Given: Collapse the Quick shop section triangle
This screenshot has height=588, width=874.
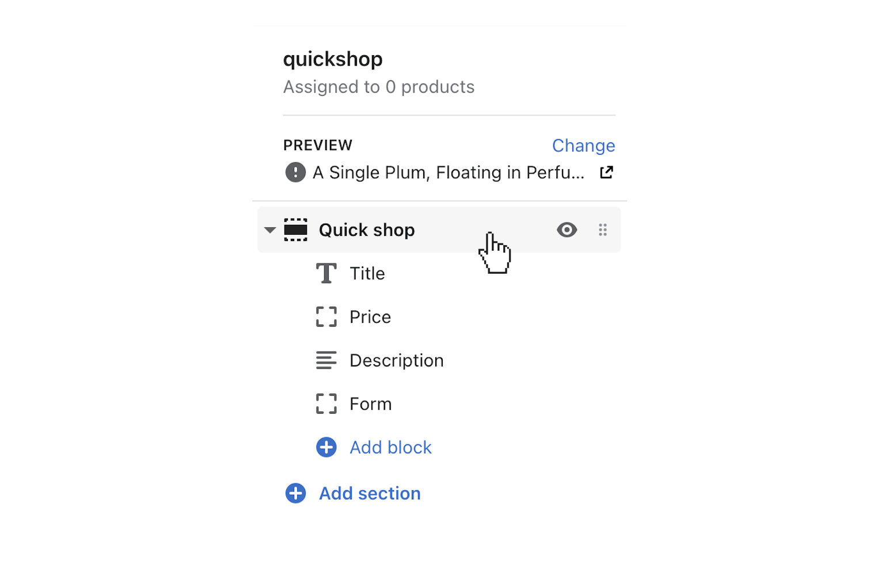Looking at the screenshot, I should click(x=269, y=230).
